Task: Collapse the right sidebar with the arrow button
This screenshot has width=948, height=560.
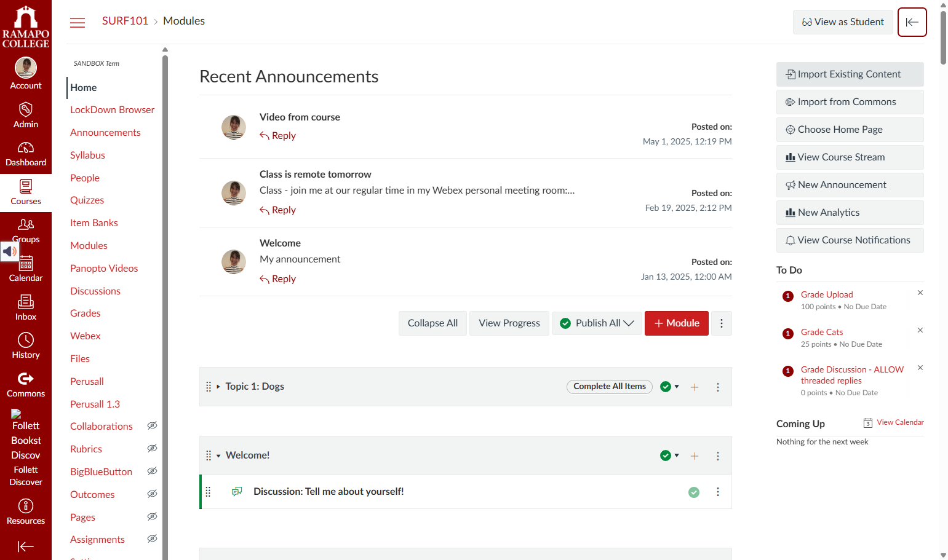Action: click(912, 22)
